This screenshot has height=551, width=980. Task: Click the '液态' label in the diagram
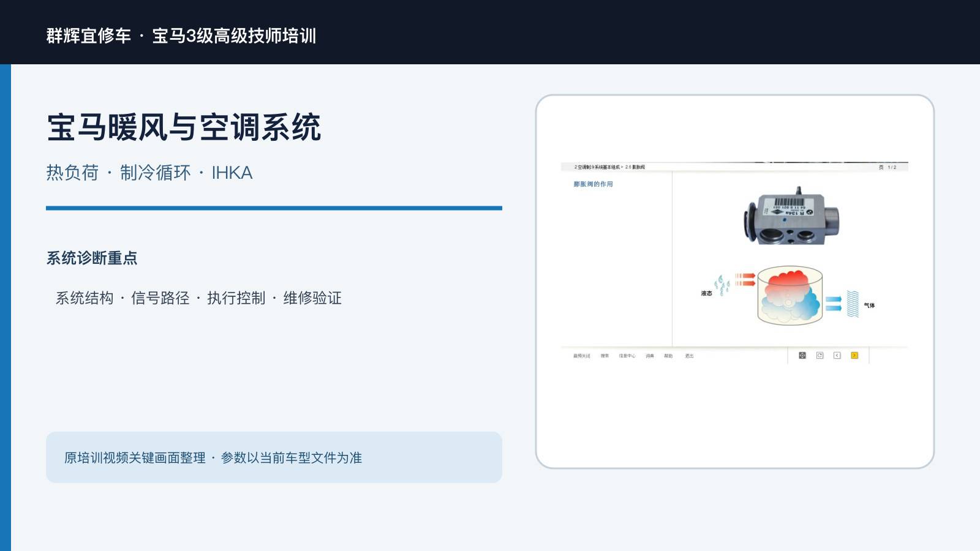click(x=707, y=293)
